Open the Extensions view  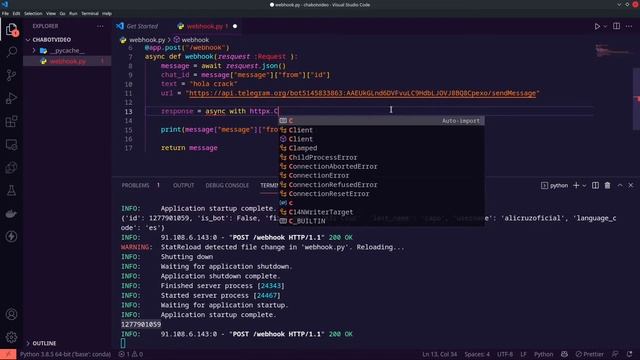click(x=11, y=121)
